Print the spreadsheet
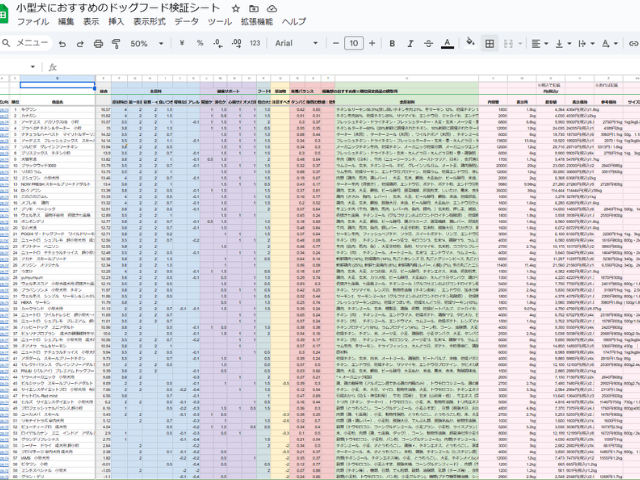Image resolution: width=640 pixels, height=480 pixels. coord(98,43)
